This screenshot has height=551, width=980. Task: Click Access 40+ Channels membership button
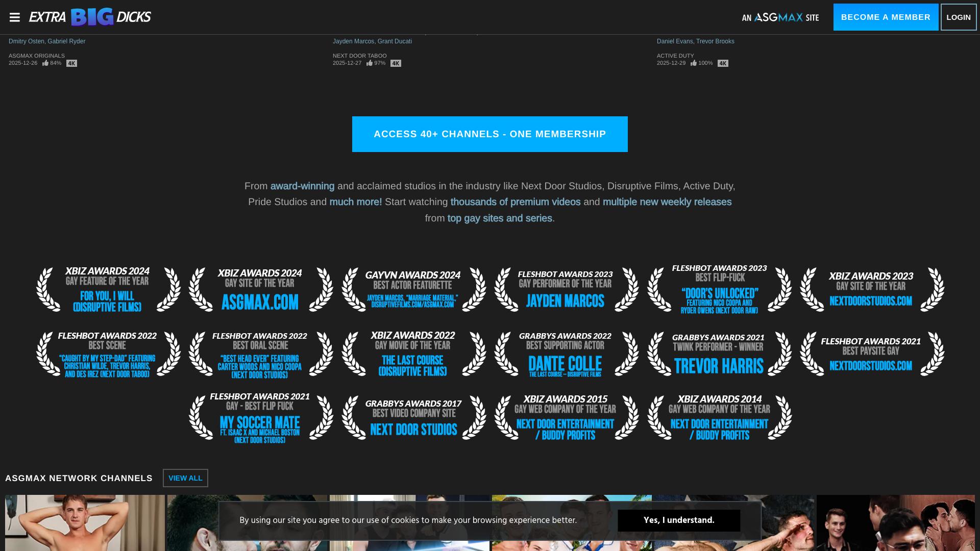(489, 134)
